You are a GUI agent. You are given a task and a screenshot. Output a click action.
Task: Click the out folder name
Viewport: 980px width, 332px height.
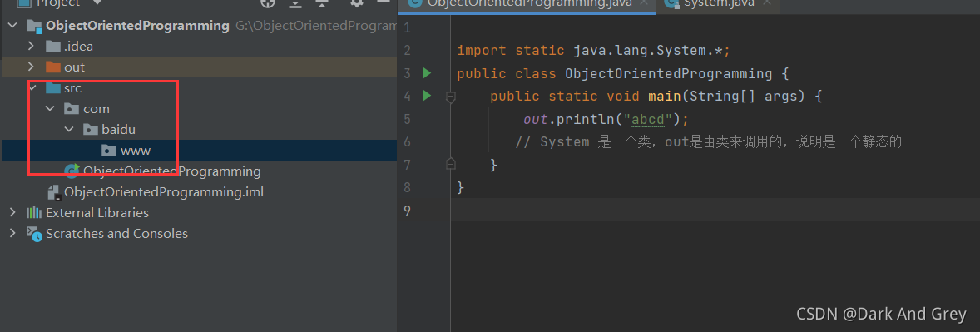(74, 67)
